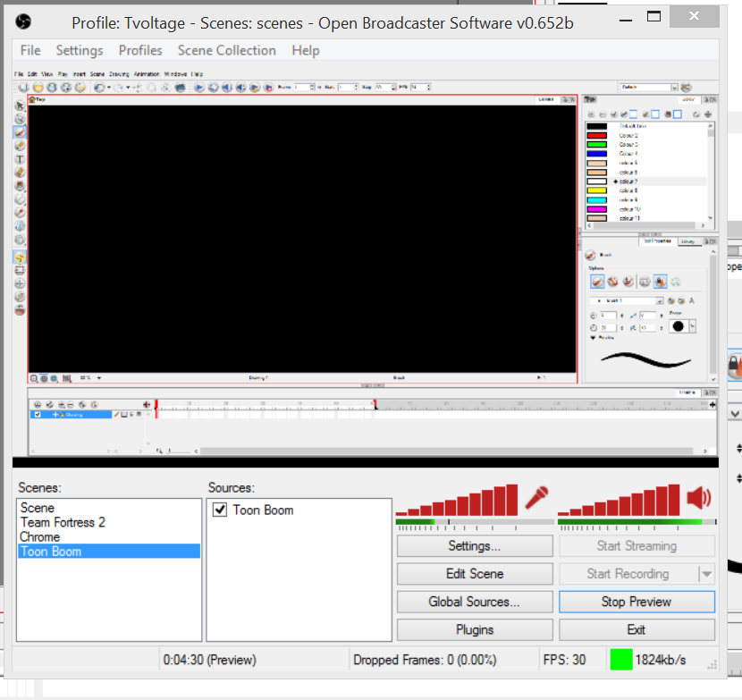Click the Exit button
Viewport: 742px width, 700px height.
[637, 630]
